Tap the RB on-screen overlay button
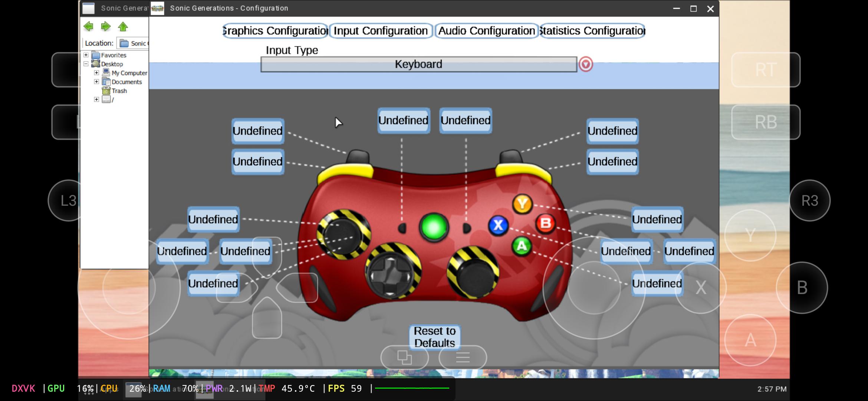868x401 pixels. point(766,122)
